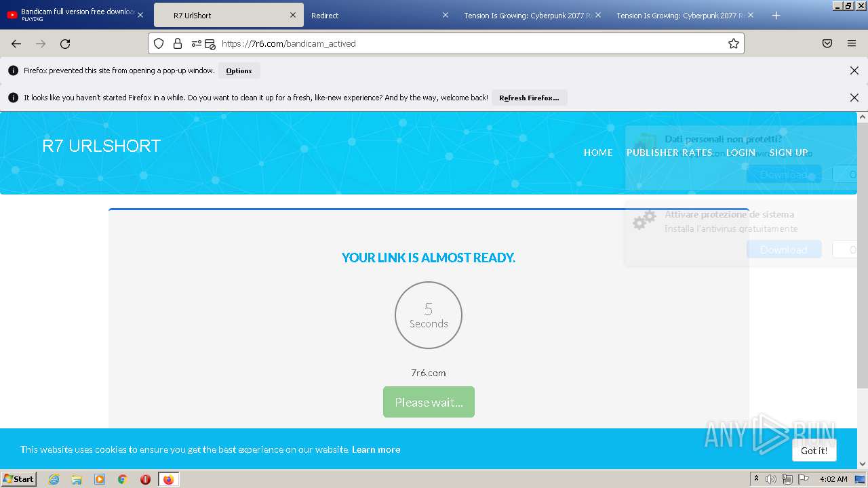This screenshot has width=868, height=488.
Task: Launch Opera from the taskbar
Action: pyautogui.click(x=145, y=479)
